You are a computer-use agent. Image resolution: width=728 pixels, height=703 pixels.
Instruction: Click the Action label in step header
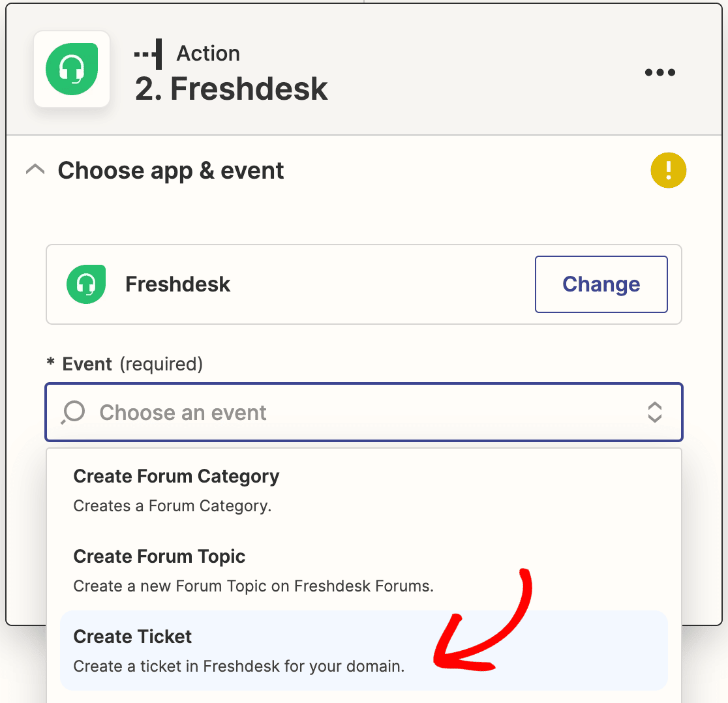208,53
